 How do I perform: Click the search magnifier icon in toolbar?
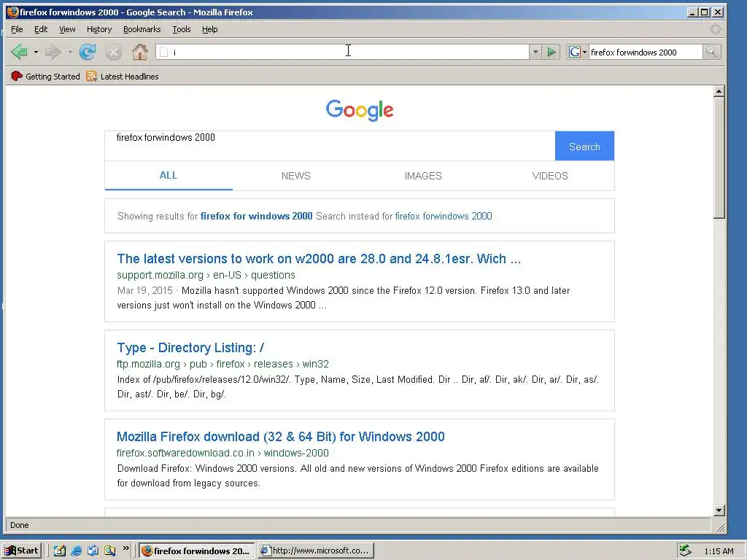[711, 52]
